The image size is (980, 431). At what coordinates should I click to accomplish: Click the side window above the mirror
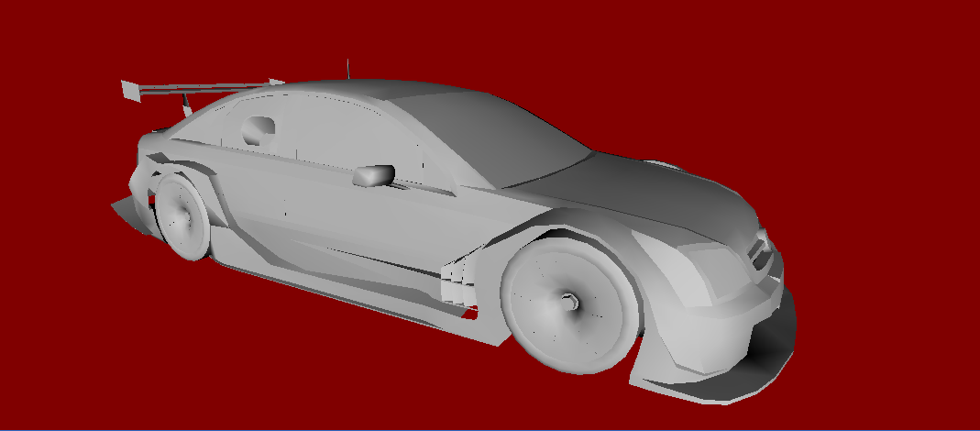tap(348, 138)
